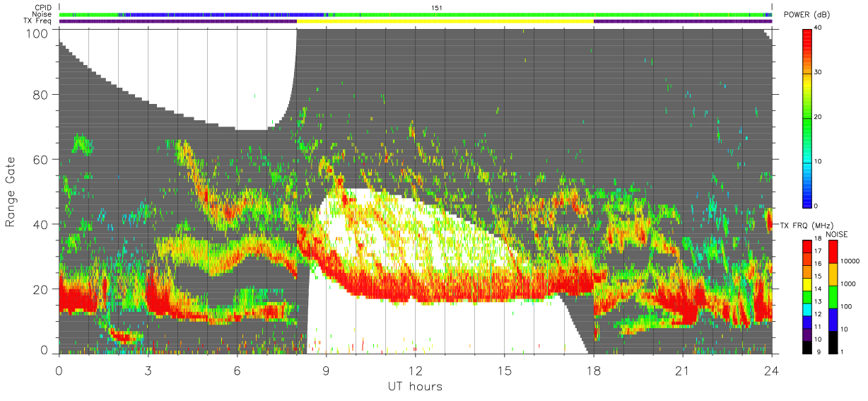Click the 30 tick label on the POWER scale
This screenshot has width=868, height=401.
[817, 73]
